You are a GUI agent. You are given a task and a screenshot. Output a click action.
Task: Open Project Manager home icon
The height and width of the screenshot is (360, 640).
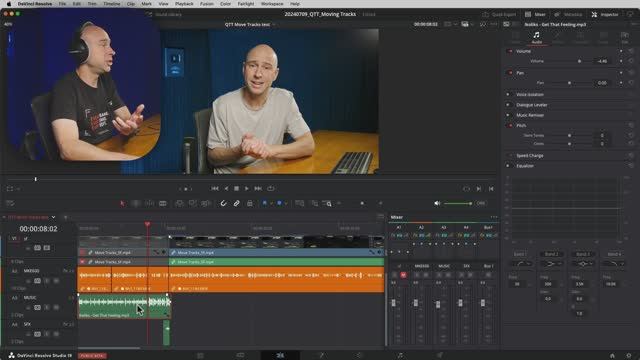coord(612,356)
